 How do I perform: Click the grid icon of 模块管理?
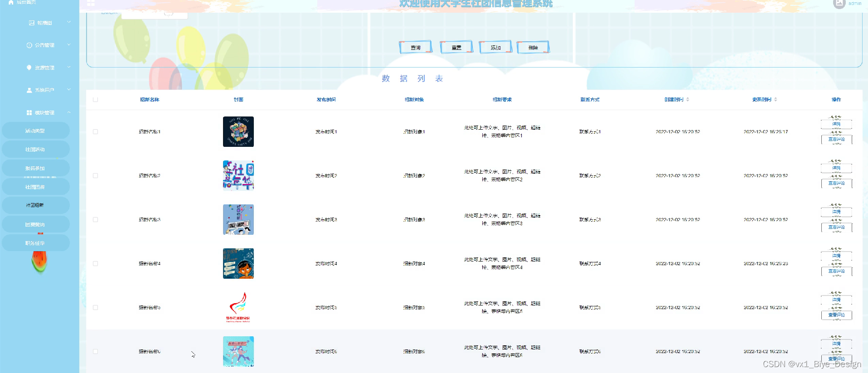coord(29,112)
